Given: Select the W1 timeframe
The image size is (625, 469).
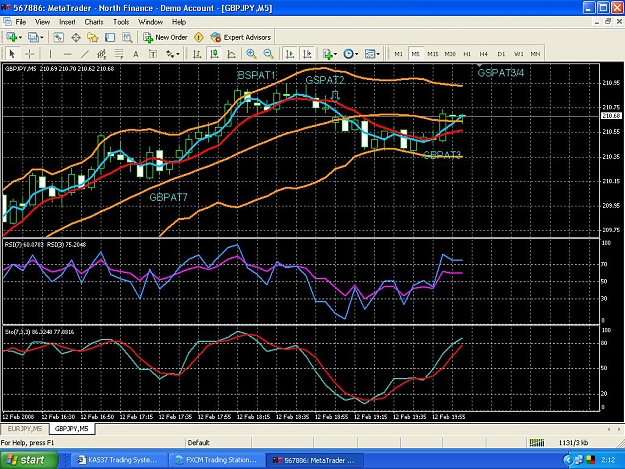Looking at the screenshot, I should click(518, 54).
